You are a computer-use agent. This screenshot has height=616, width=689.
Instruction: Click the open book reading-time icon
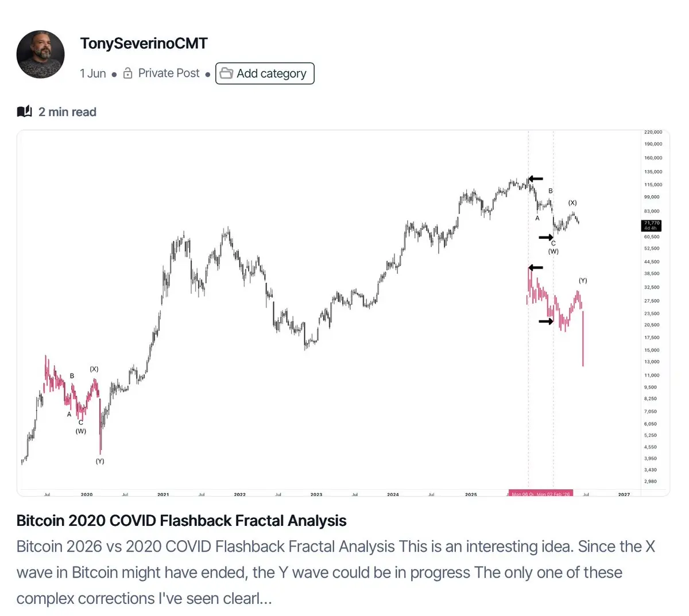pyautogui.click(x=24, y=111)
